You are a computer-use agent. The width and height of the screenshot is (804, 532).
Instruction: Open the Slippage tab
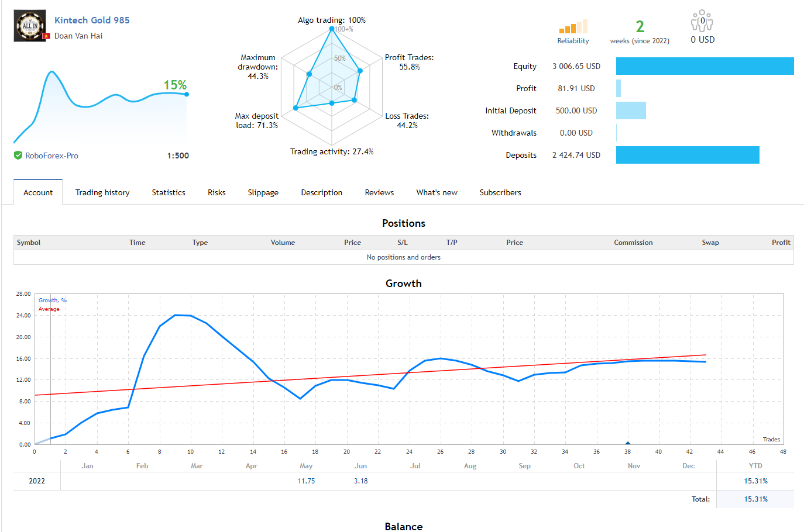[263, 192]
